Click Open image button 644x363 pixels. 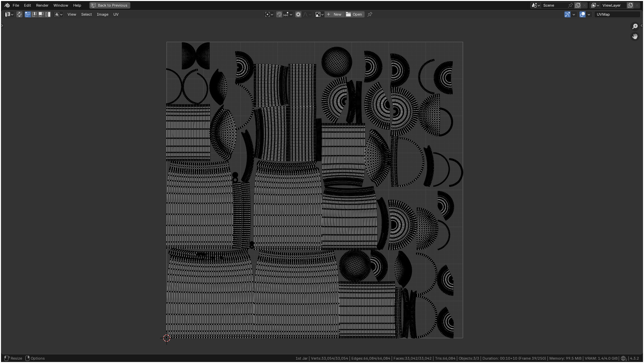(x=354, y=14)
